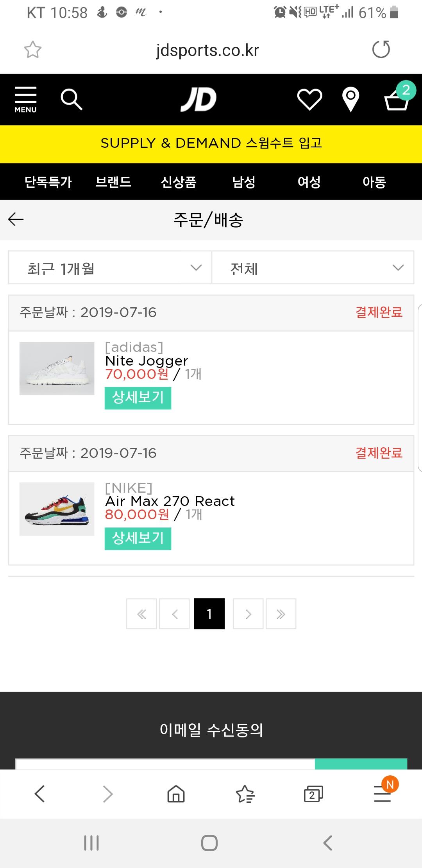
Task: Select the 브랜드 menu tab
Action: (x=113, y=182)
